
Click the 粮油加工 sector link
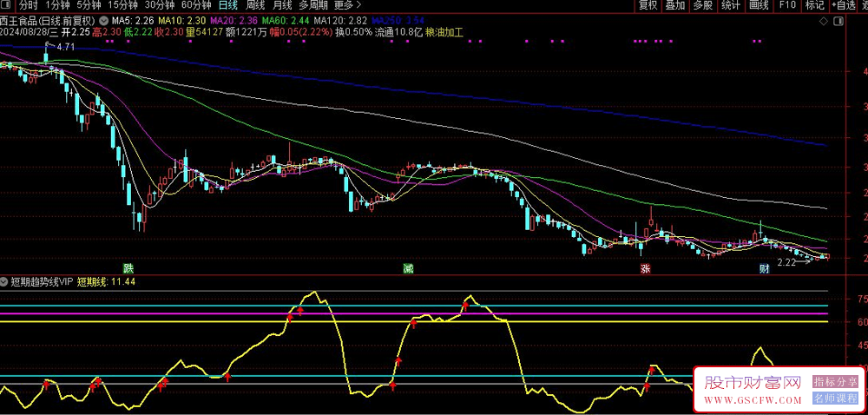[444, 32]
